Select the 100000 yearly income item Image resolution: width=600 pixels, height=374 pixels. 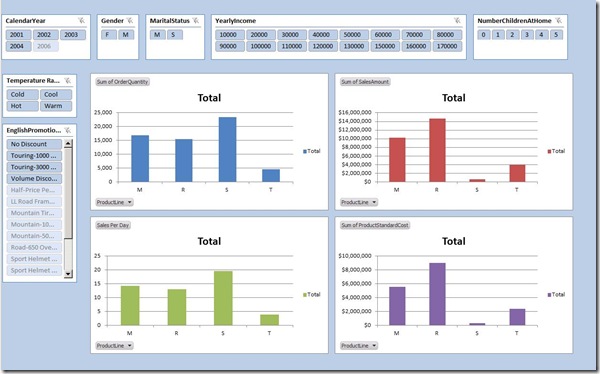[x=261, y=46]
